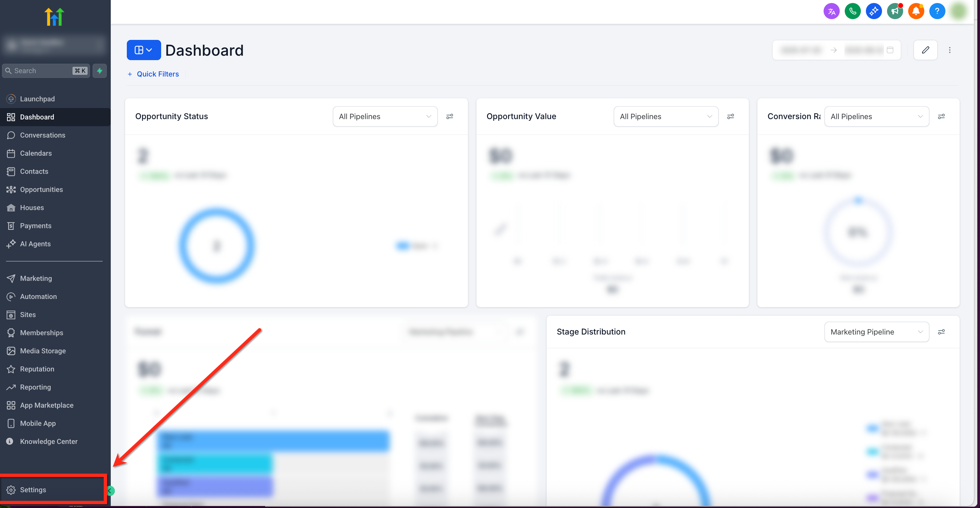Click the green phone dialer icon
The height and width of the screenshot is (508, 980).
point(852,11)
